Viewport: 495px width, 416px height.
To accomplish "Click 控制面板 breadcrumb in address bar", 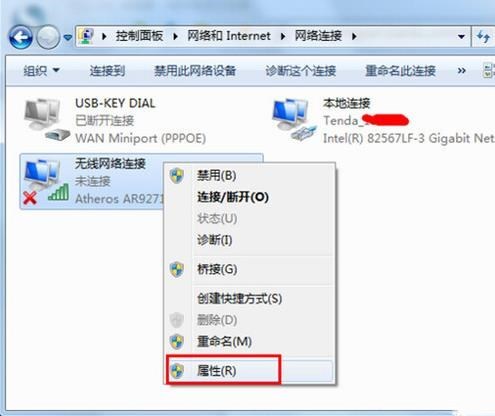I will click(x=139, y=36).
